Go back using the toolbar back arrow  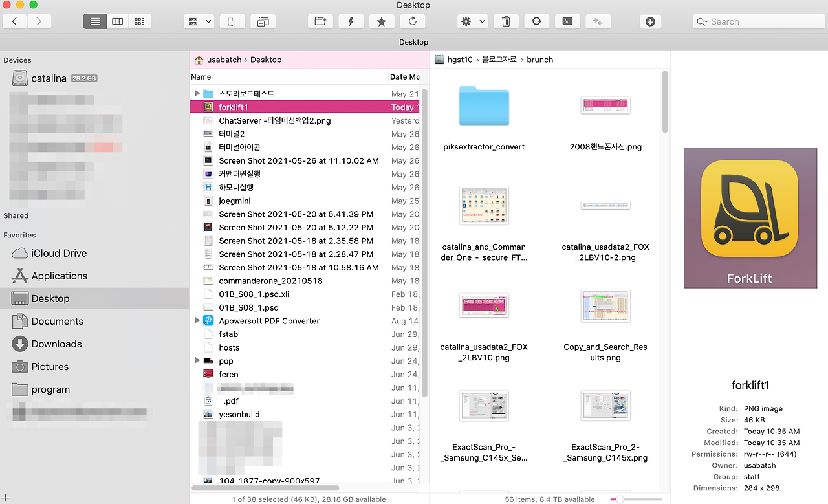click(x=15, y=21)
